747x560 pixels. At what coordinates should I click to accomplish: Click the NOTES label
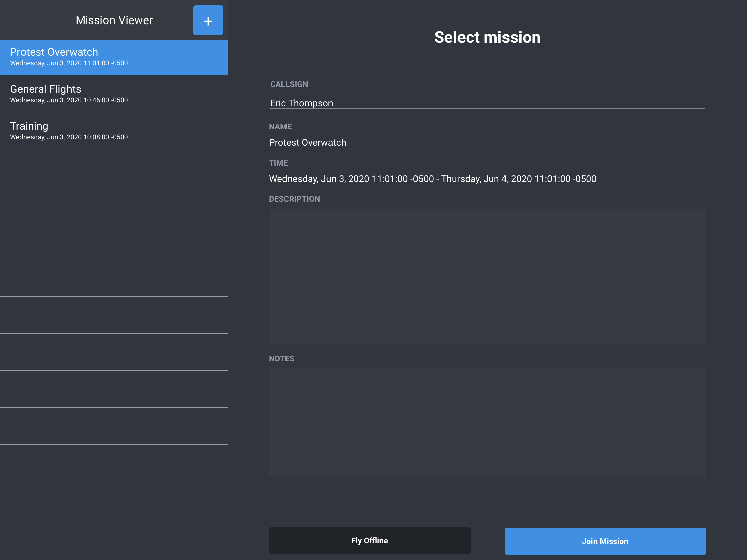[x=281, y=359]
